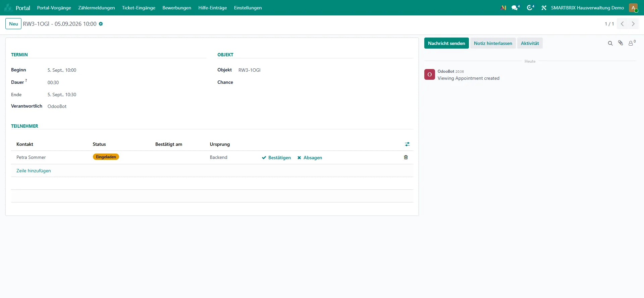
Task: Open Ticket-Eingänge menu
Action: pos(139,8)
